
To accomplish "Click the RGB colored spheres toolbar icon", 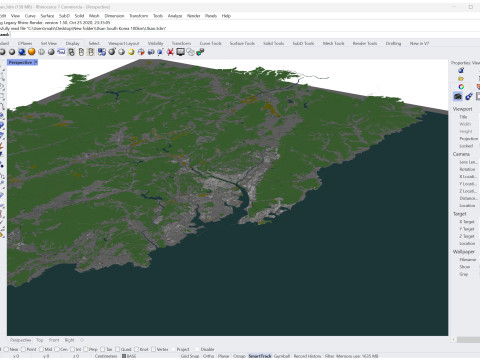I will [200, 52].
